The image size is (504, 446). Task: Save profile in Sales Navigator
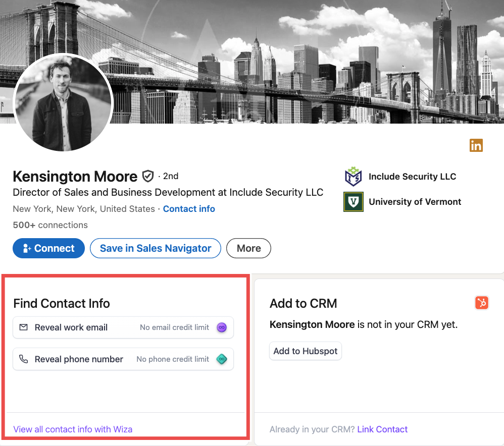[x=156, y=248]
